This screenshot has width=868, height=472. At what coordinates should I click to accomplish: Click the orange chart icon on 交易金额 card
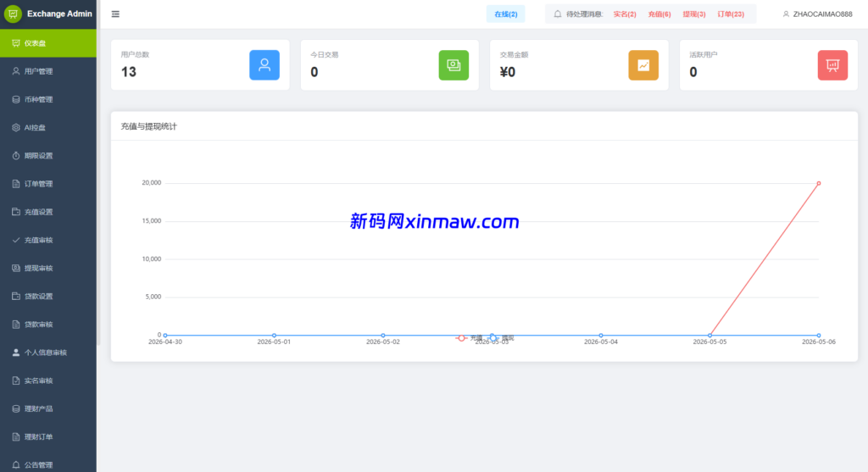click(643, 64)
